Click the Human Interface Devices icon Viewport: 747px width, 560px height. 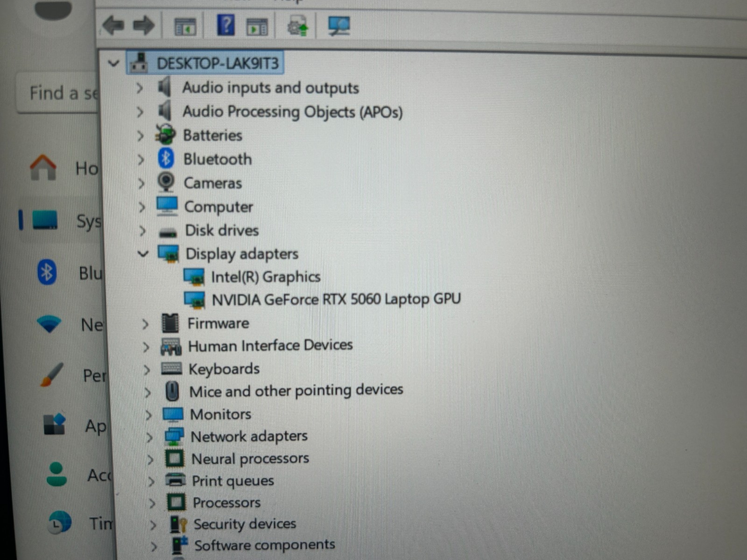point(171,347)
